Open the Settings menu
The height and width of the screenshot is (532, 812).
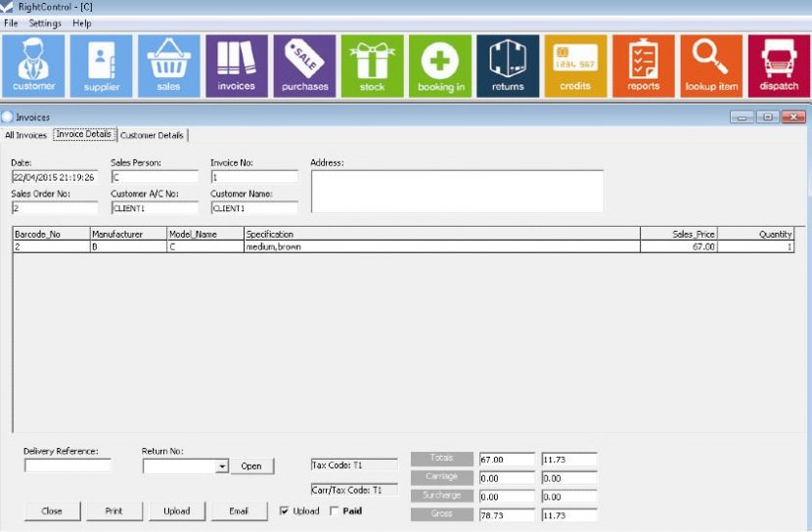tap(45, 23)
